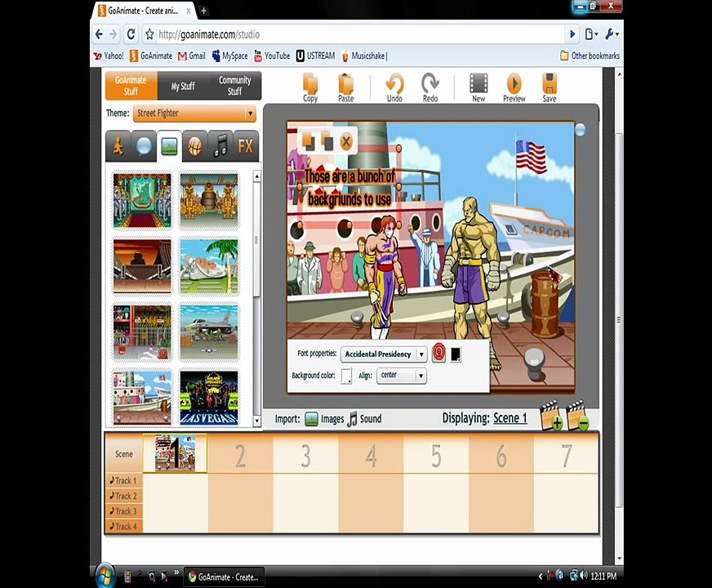Open a new browser tab
712x588 pixels.
click(204, 11)
